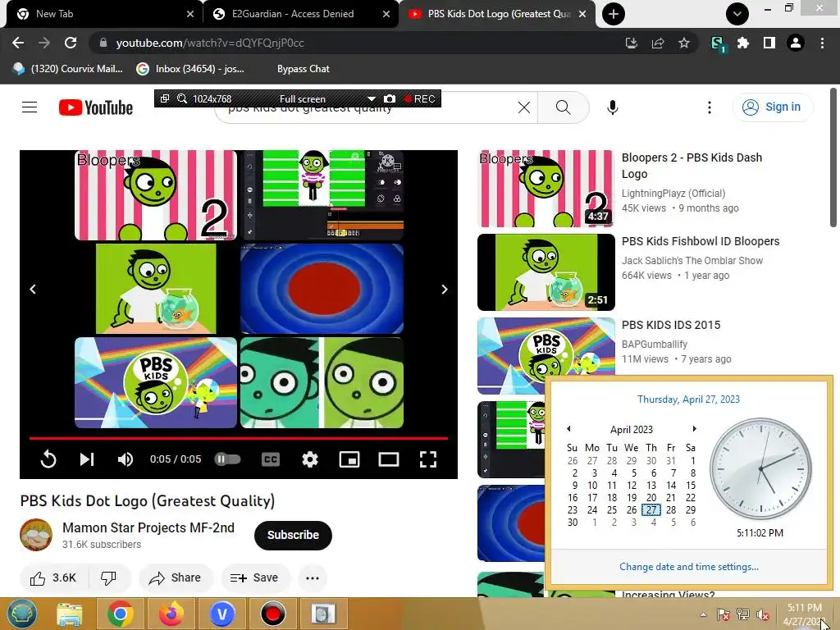The height and width of the screenshot is (630, 840).
Task: Toggle the autoplay switch
Action: click(228, 459)
